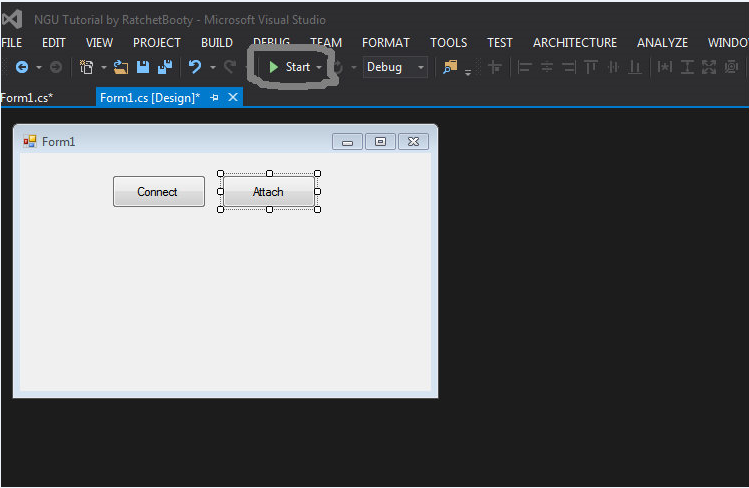This screenshot has height=488, width=749.
Task: Click the Align Tops icon
Action: (x=591, y=67)
